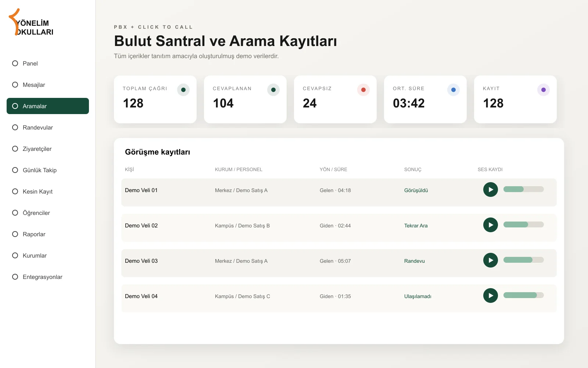588x368 pixels.
Task: Play the Demo Veli 03 call recording
Action: [x=490, y=260]
